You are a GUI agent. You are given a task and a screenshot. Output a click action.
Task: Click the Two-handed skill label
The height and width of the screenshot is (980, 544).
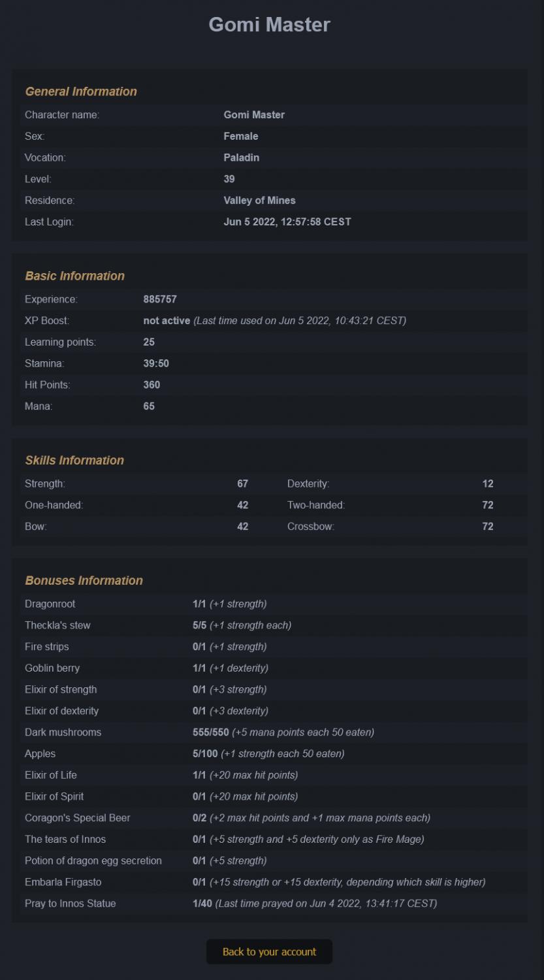click(315, 505)
